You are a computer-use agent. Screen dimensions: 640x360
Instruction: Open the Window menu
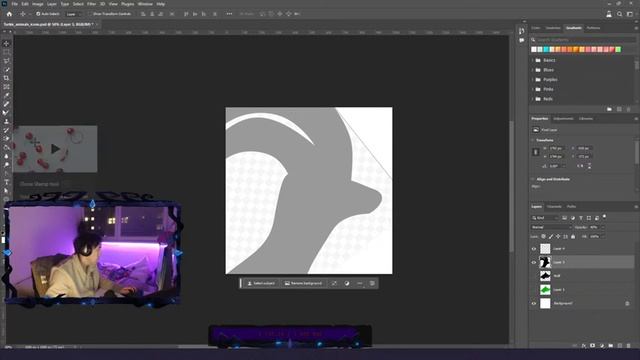coord(145,4)
